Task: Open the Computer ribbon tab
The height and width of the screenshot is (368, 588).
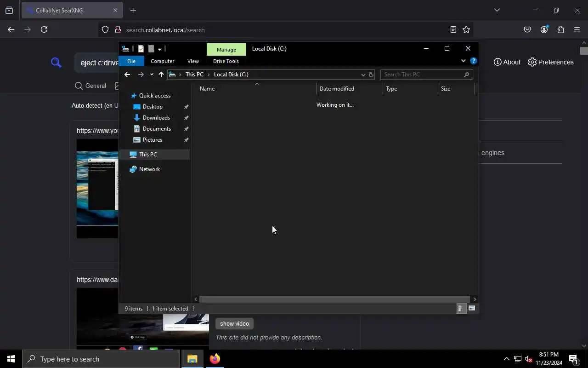Action: point(162,61)
